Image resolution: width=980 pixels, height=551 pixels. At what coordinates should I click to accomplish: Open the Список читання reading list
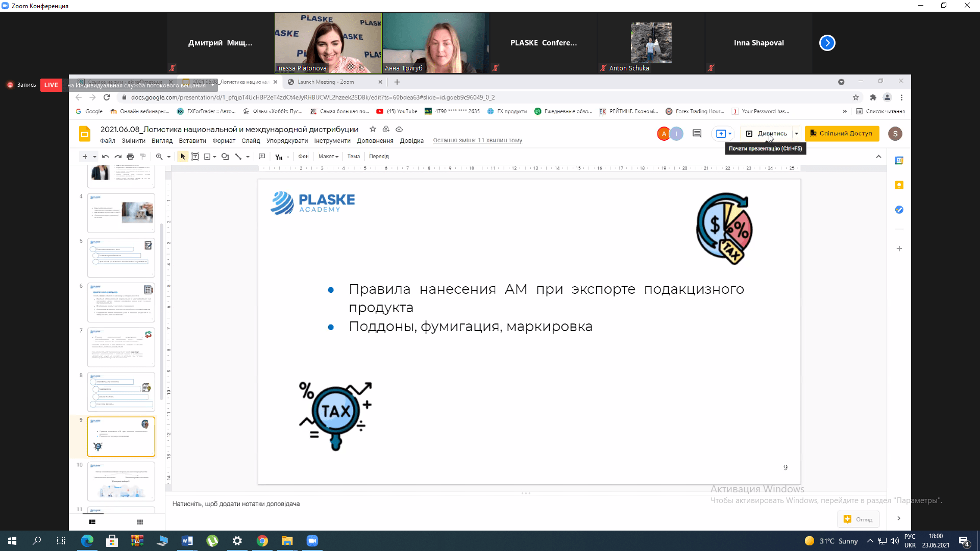pos(880,111)
